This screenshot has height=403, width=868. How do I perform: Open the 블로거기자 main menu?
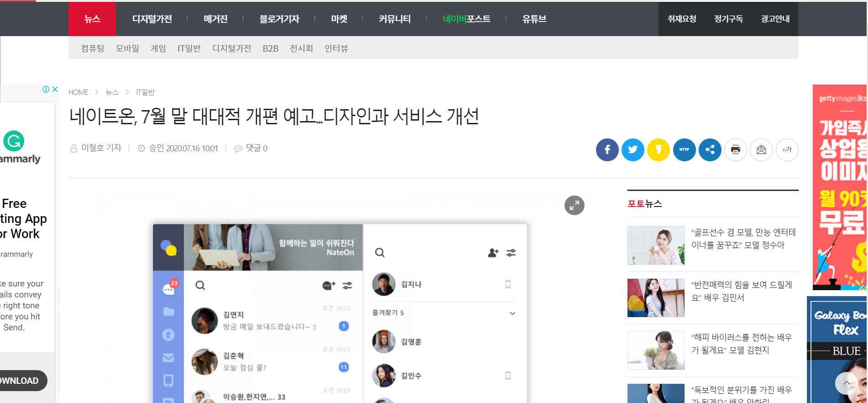coord(279,19)
